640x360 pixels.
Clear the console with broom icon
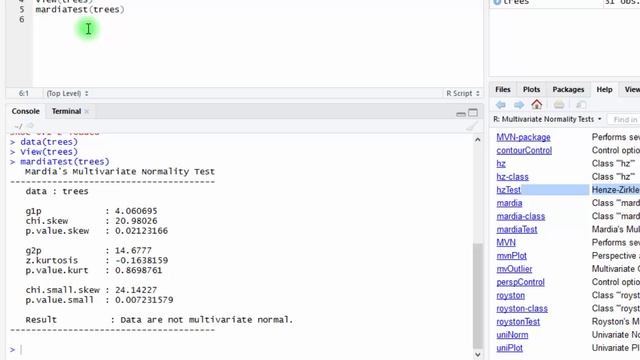click(472, 126)
